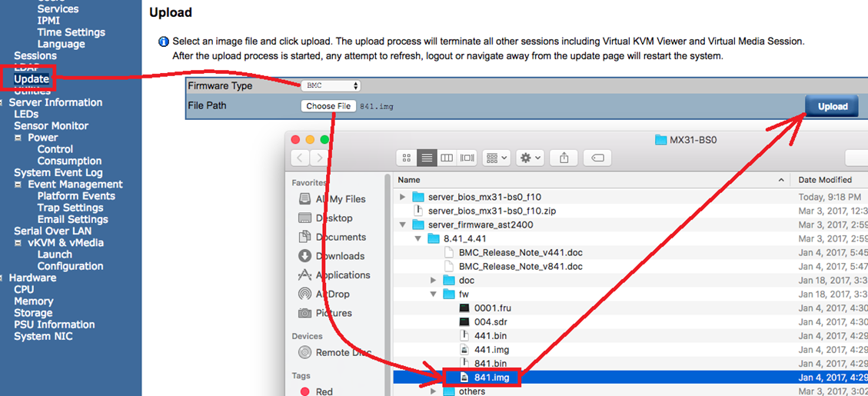Click the Finder Share icon
Viewport: 868px width, 396px height.
click(564, 158)
